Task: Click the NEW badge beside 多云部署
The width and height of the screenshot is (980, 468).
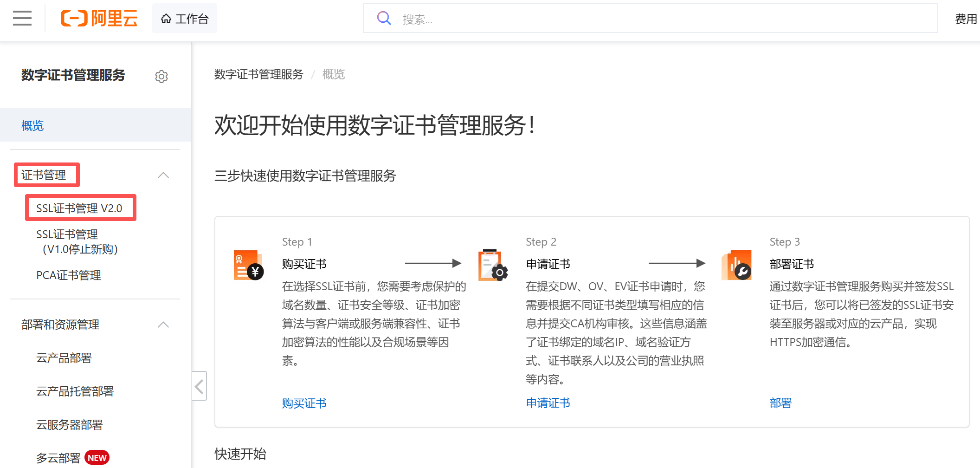Action: pyautogui.click(x=97, y=458)
